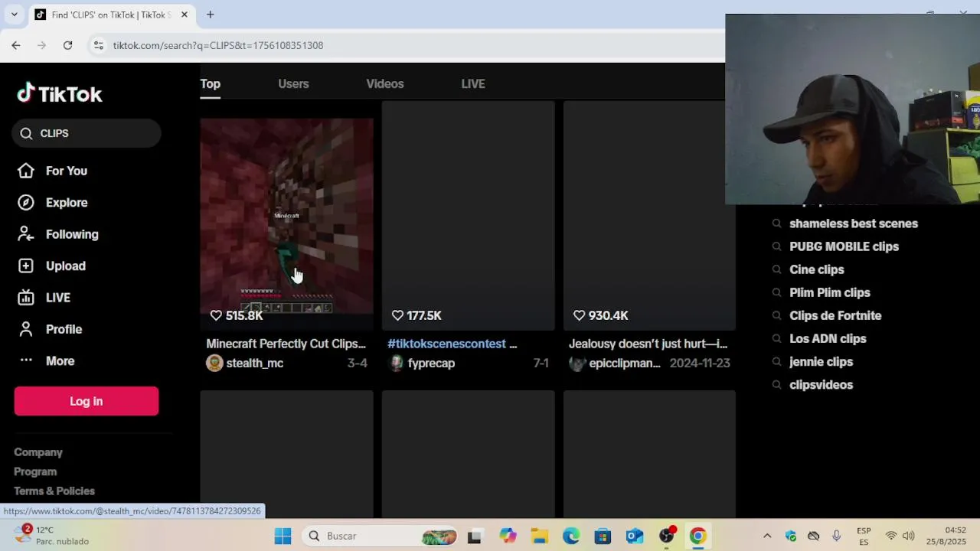Search suggestion shameless best scenes
This screenshot has width=980, height=551.
854,223
